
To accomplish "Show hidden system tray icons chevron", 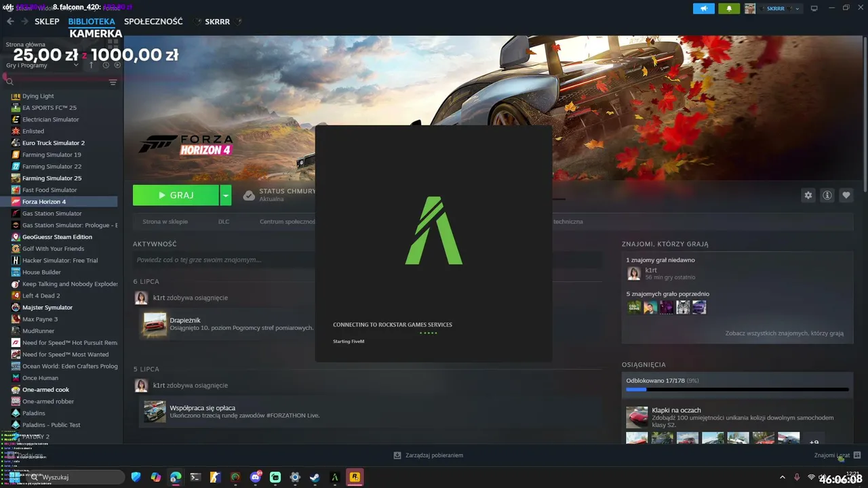I will [782, 477].
